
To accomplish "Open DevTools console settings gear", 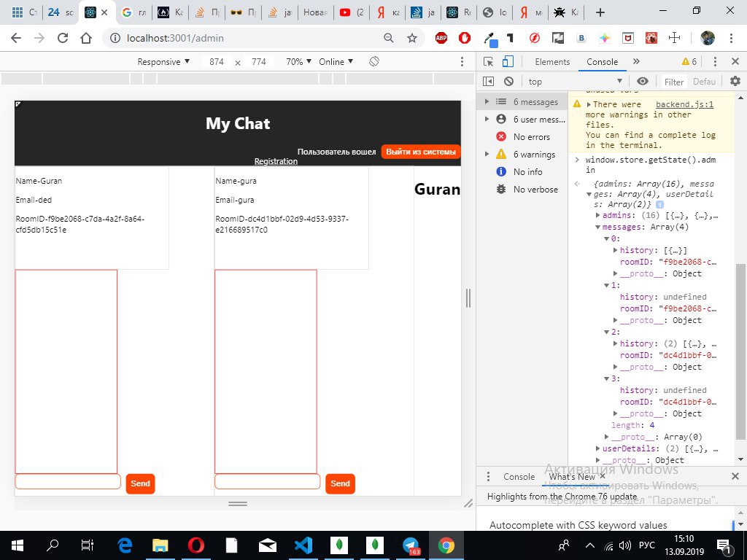I will click(735, 82).
